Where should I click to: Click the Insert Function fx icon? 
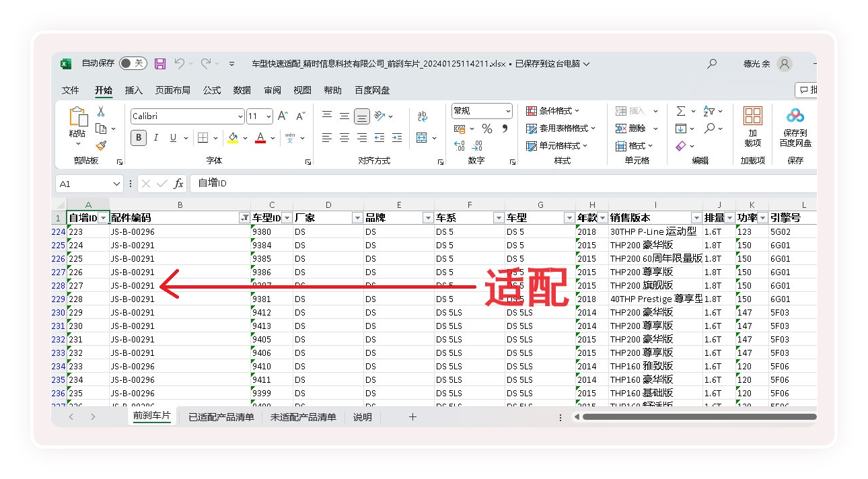(178, 184)
